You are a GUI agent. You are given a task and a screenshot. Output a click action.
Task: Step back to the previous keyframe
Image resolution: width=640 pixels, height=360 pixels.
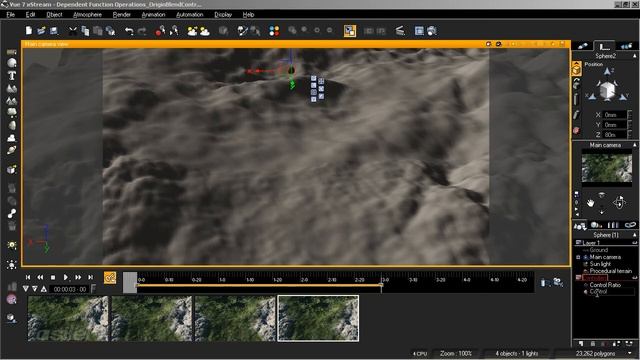click(40, 277)
